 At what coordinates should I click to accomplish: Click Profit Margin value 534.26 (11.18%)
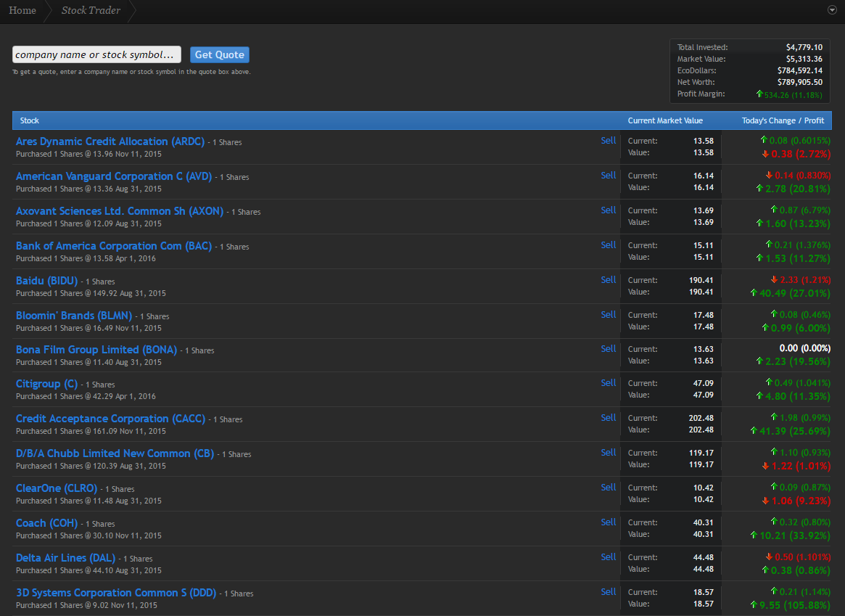(x=794, y=95)
